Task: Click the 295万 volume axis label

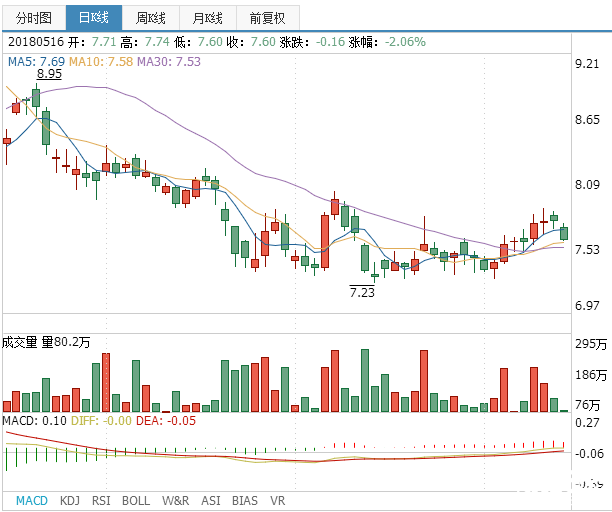Action: 591,344
